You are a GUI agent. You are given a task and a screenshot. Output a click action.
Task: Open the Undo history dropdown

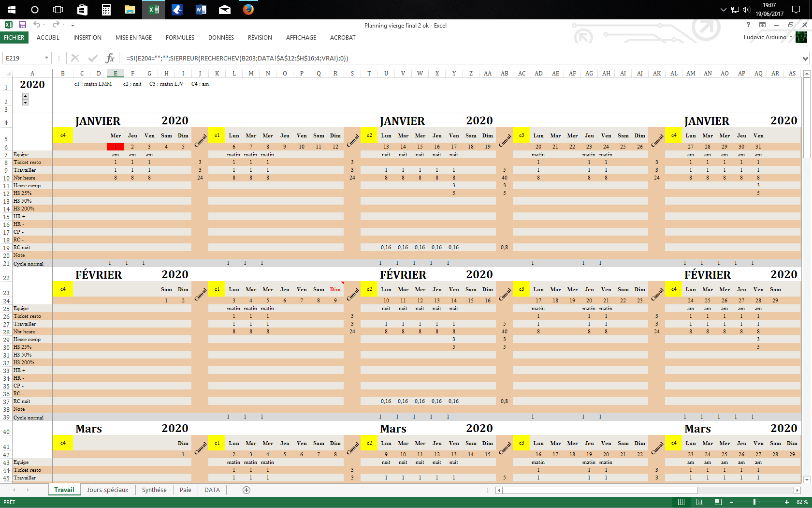click(44, 25)
